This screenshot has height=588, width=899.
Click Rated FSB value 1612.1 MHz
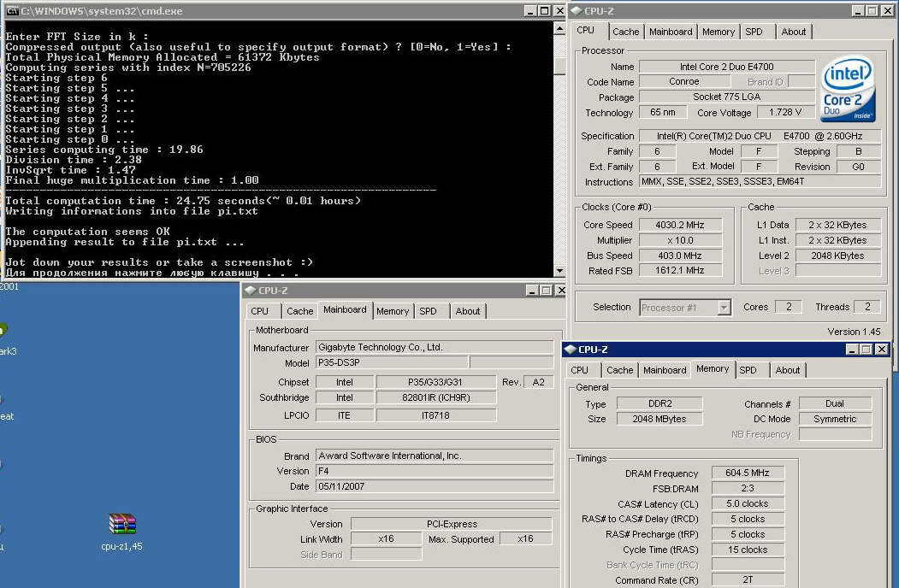pyautogui.click(x=680, y=271)
